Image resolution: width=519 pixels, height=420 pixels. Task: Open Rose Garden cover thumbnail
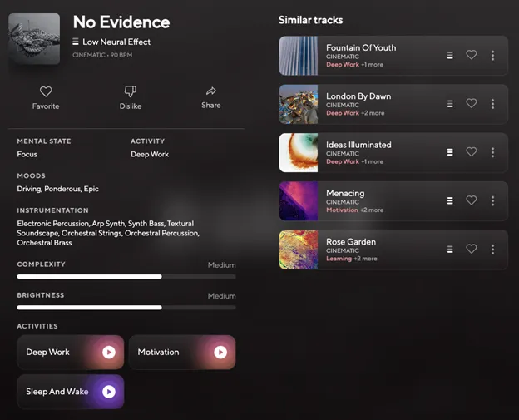click(299, 250)
